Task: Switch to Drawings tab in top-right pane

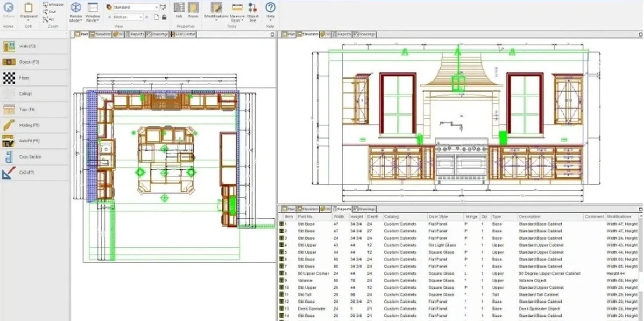Action: pos(365,34)
